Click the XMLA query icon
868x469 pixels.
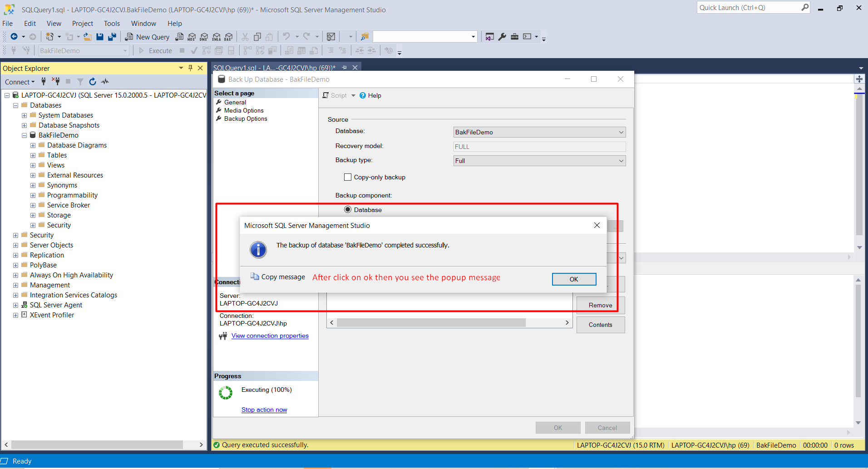[x=217, y=37]
